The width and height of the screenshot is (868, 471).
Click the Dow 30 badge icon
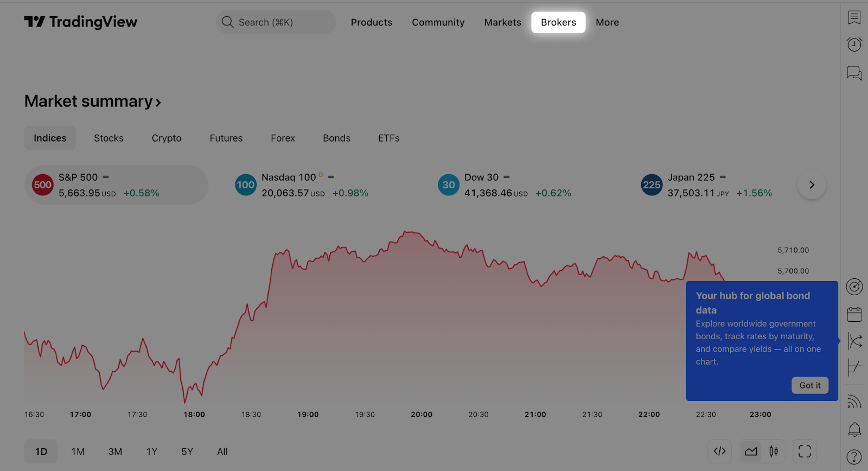[x=449, y=184]
